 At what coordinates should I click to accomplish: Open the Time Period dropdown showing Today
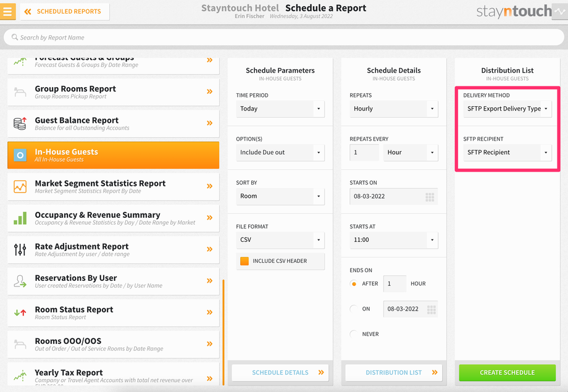(280, 109)
